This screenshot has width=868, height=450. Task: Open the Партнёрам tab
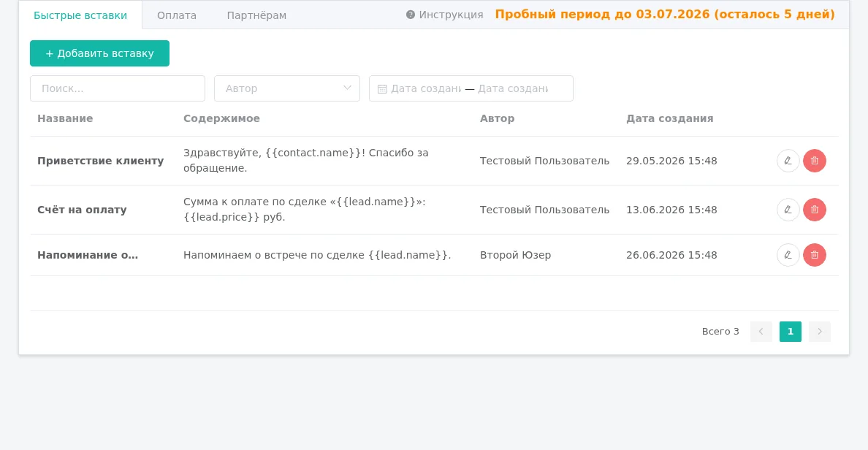[257, 15]
